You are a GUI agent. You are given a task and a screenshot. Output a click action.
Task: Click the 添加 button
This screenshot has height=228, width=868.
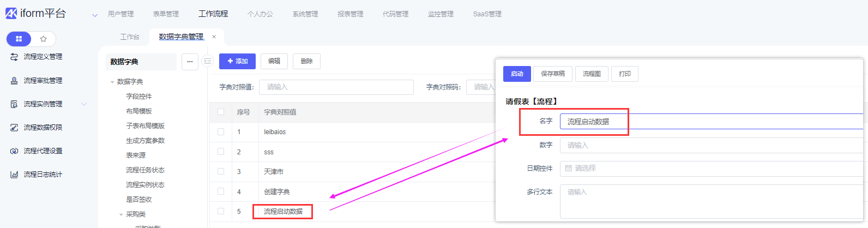237,62
